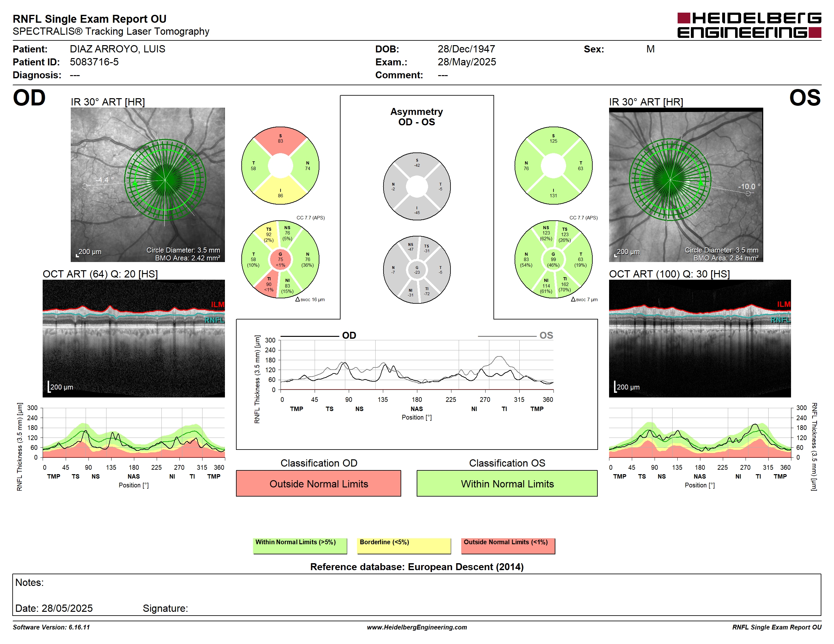Click the OS TI sector 162 (70%)
Image resolution: width=834 pixels, height=644 pixels.
pos(565,285)
